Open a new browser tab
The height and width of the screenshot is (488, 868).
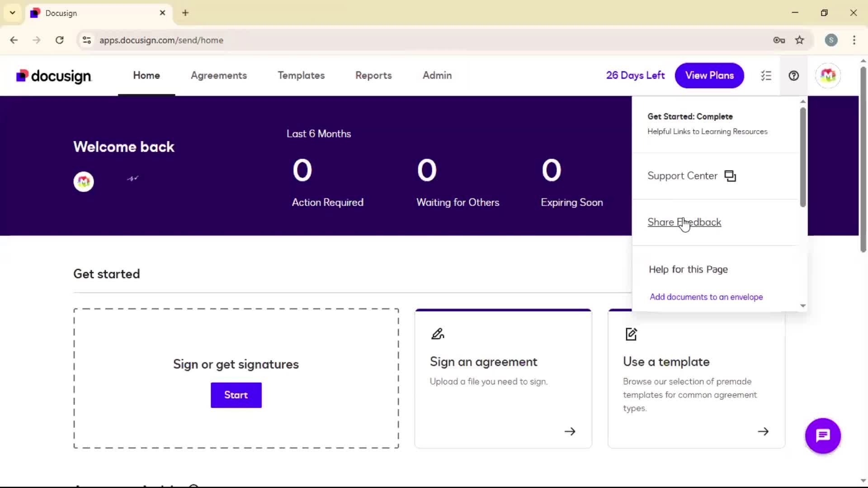[x=185, y=13]
